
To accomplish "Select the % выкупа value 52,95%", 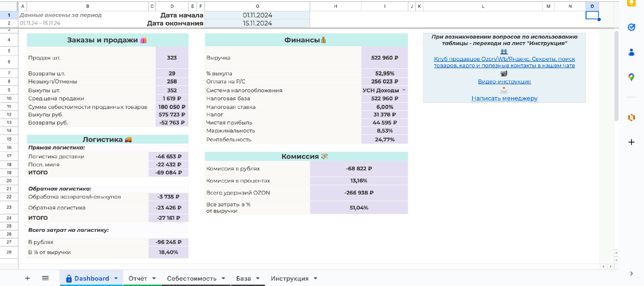I will (x=385, y=73).
